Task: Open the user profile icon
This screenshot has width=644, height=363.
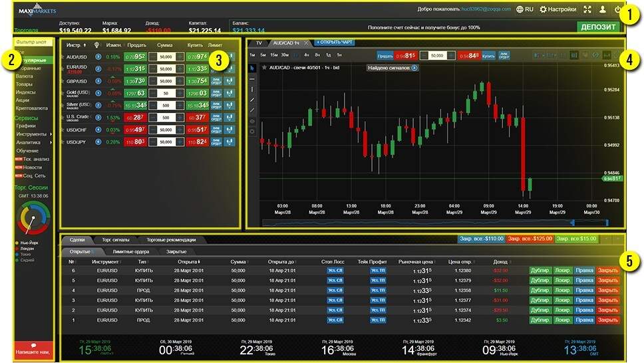Action: coord(603,9)
